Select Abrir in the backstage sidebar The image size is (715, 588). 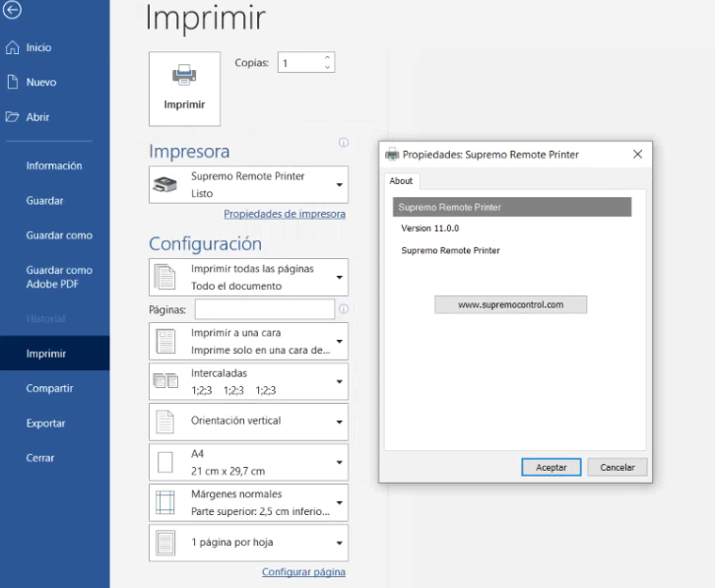55,117
